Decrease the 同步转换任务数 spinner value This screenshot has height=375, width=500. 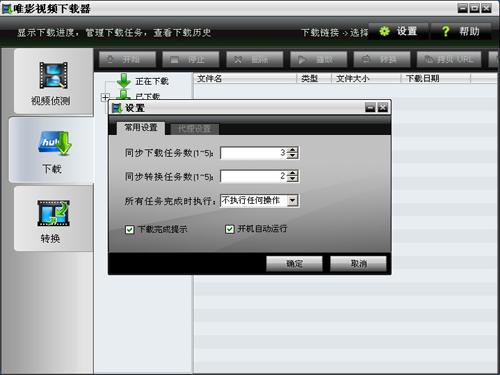click(x=292, y=179)
